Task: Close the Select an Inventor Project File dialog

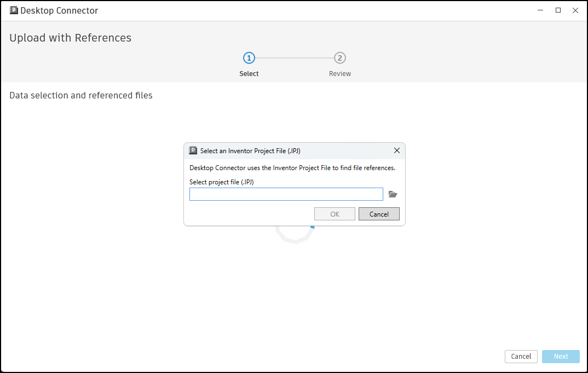Action: tap(397, 150)
